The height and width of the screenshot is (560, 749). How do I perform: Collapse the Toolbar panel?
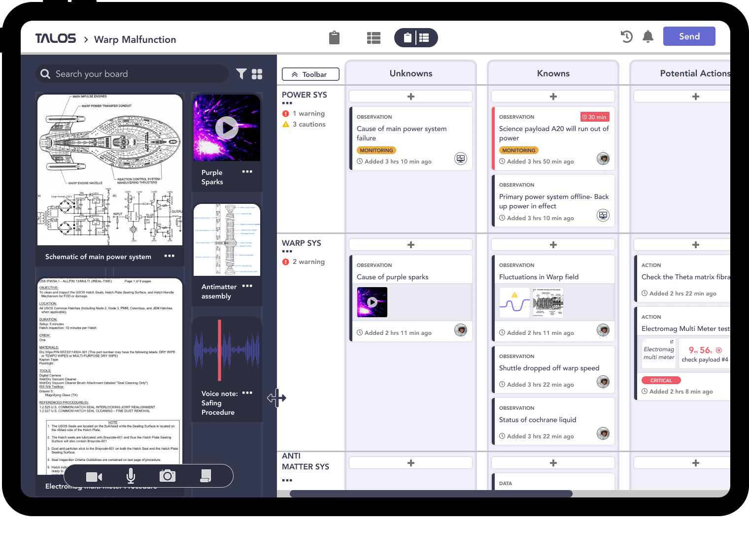[x=310, y=74]
